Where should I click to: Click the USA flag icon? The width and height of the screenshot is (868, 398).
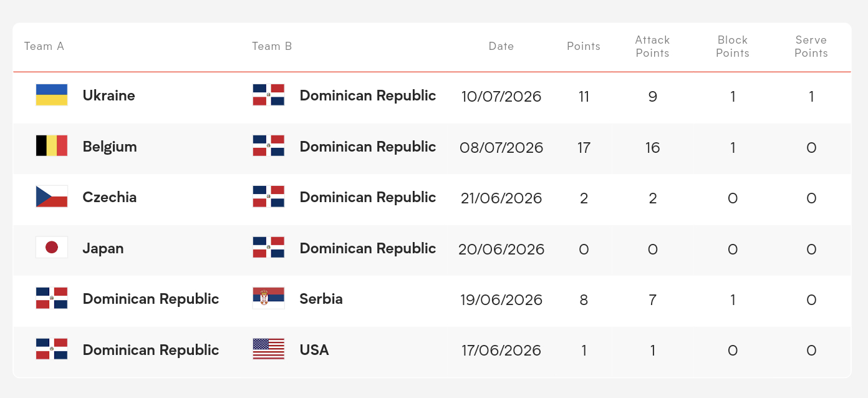[x=269, y=349]
